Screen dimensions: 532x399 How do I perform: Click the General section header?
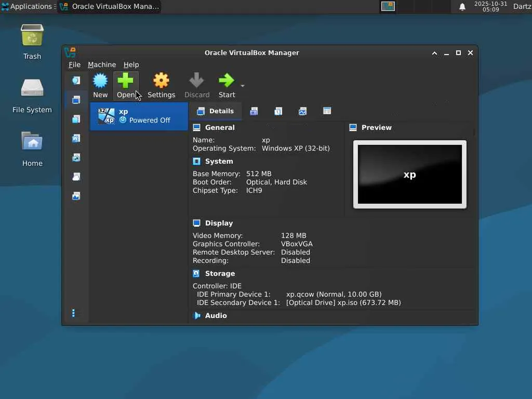[220, 128]
